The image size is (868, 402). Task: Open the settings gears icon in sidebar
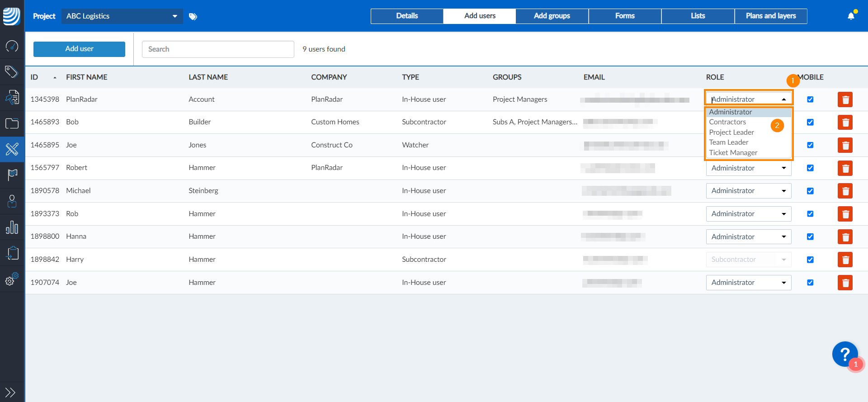click(x=12, y=279)
